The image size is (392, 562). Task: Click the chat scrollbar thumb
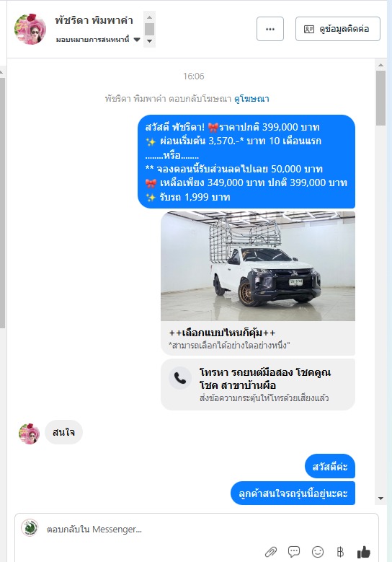[380, 98]
